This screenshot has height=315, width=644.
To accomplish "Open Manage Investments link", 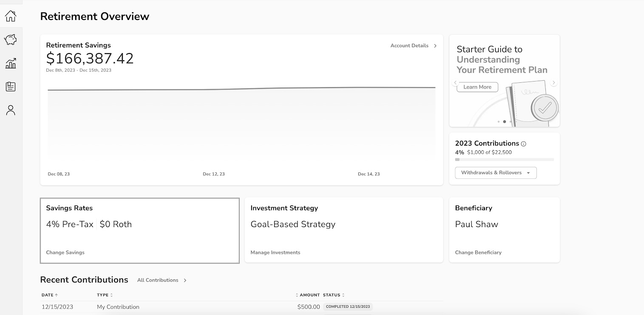I will [275, 253].
